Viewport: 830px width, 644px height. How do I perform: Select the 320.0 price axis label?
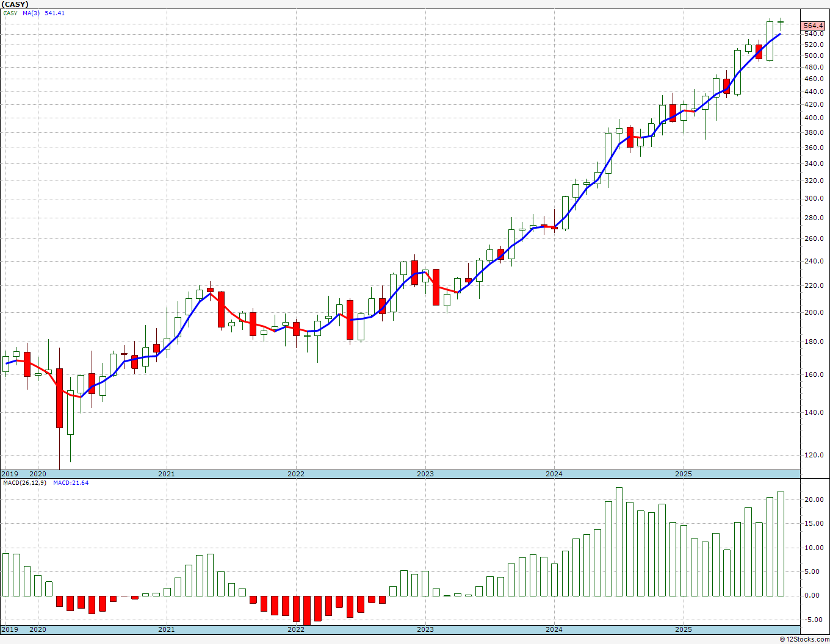(x=813, y=181)
